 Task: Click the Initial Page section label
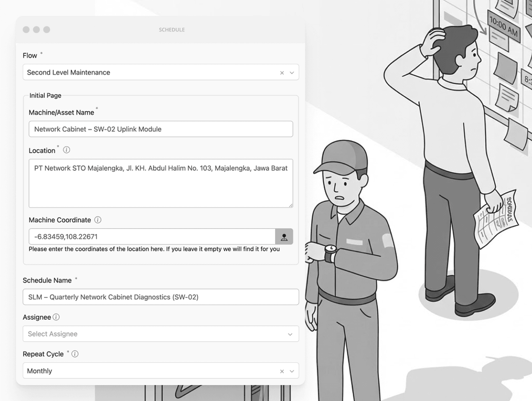(x=45, y=95)
